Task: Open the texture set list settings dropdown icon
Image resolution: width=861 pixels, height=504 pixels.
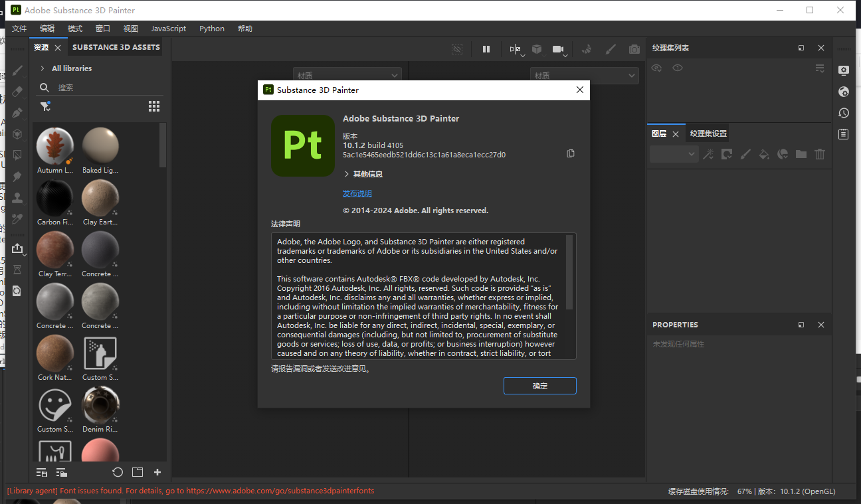Action: tap(820, 68)
